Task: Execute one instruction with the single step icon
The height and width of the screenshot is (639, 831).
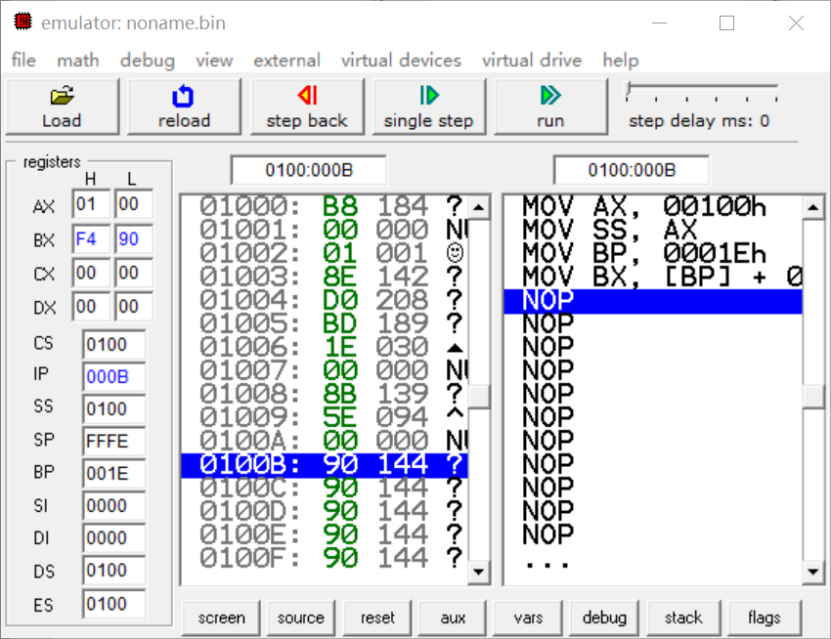Action: tap(429, 105)
